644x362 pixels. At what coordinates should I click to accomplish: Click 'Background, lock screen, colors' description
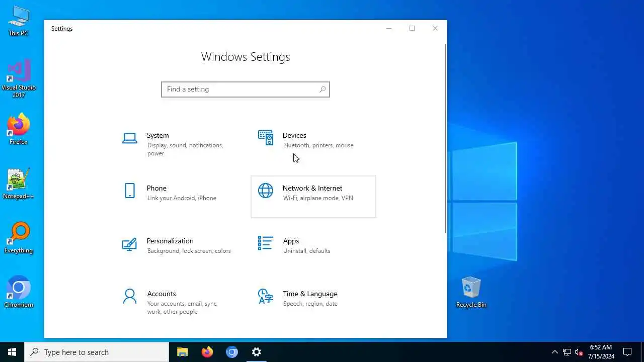click(189, 251)
